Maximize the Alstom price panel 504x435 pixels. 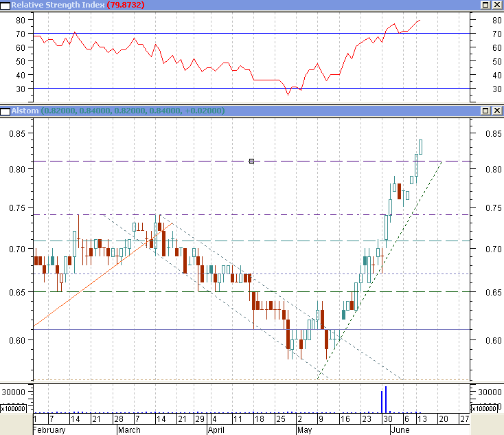coord(485,111)
